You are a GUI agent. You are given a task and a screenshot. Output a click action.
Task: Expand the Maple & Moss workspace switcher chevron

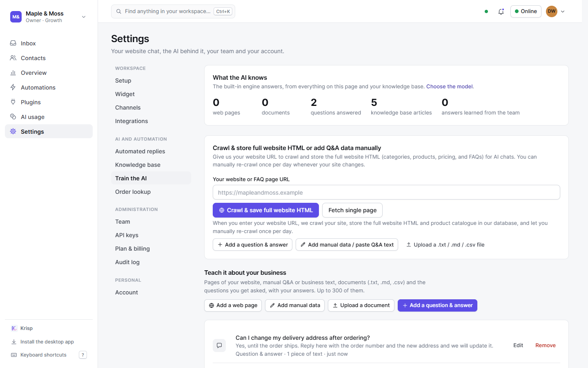pos(84,17)
